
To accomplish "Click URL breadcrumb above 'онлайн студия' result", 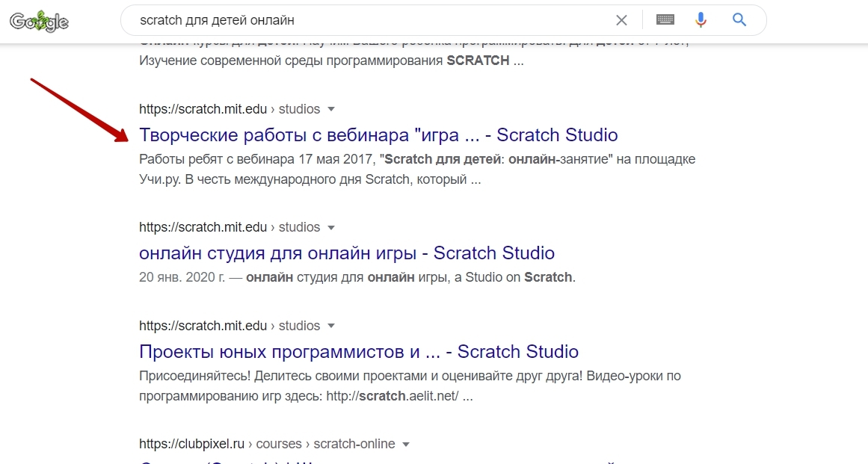I will (230, 227).
